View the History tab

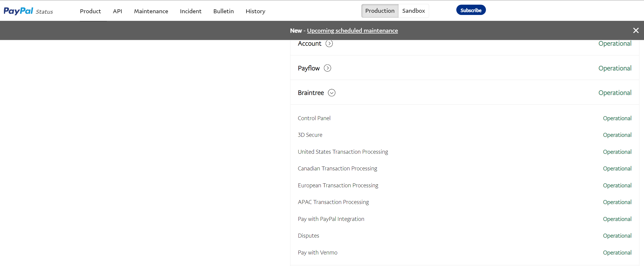tap(255, 11)
